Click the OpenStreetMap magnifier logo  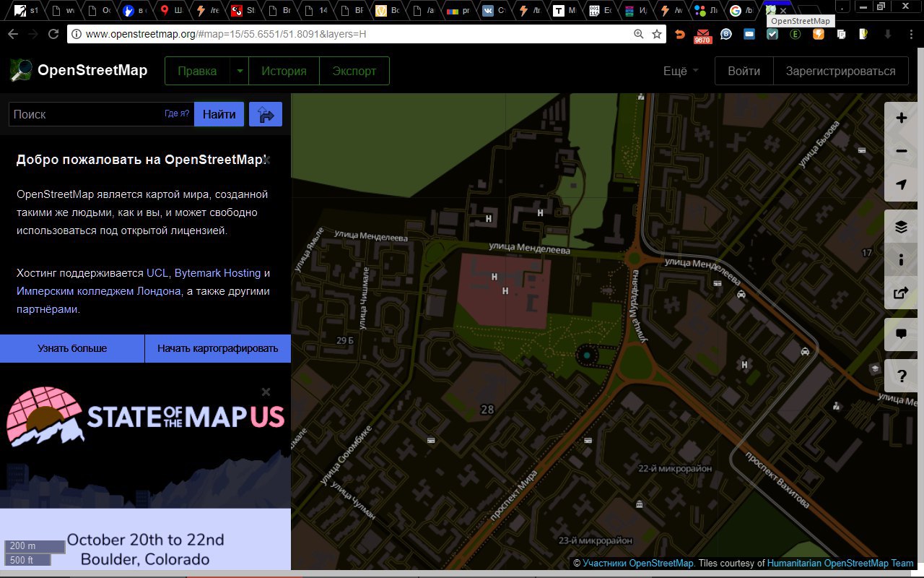tap(21, 70)
